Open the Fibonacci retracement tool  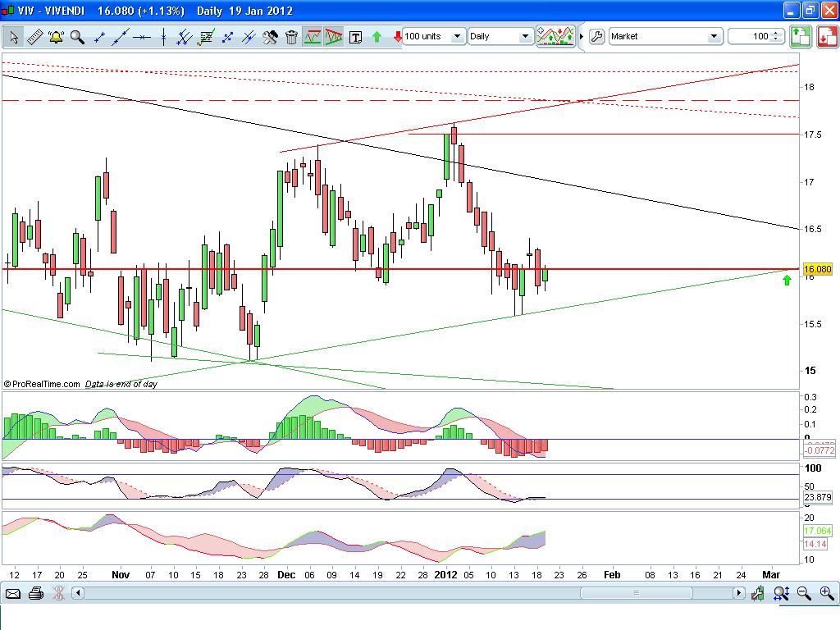[206, 37]
